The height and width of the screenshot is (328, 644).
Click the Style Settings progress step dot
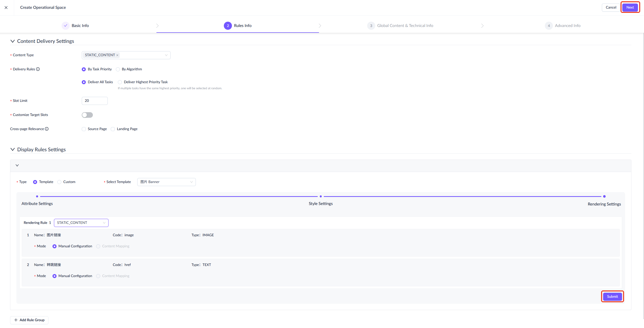click(x=321, y=196)
